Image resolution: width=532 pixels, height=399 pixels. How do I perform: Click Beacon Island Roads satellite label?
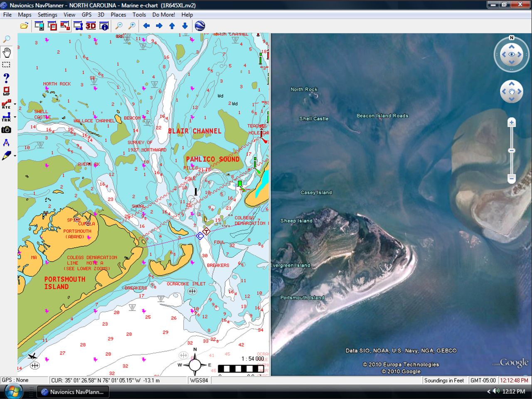click(x=382, y=116)
